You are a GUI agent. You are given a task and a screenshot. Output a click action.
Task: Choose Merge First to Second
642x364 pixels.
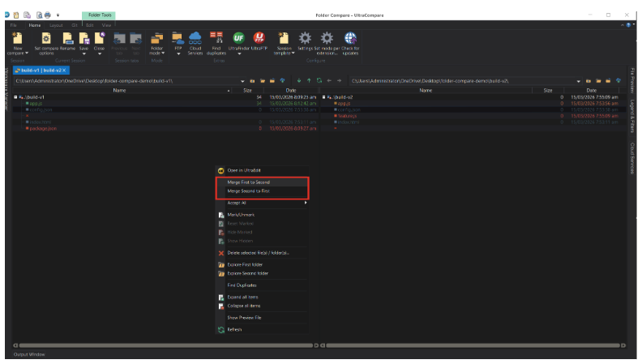tap(262, 182)
